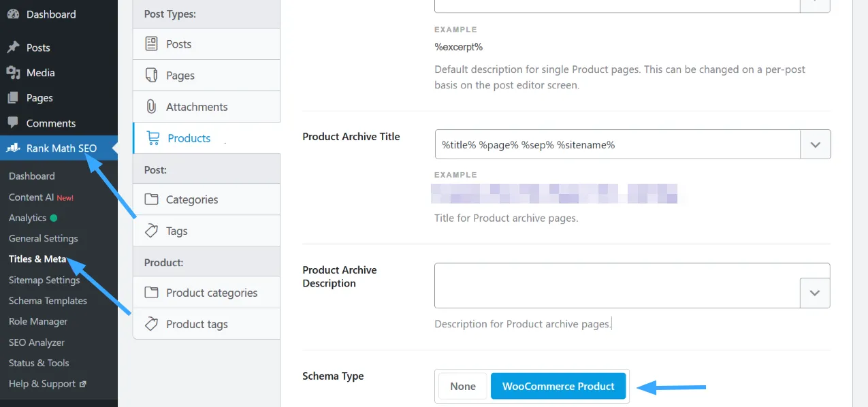Click the Posts document icon under Post Types
The width and height of the screenshot is (868, 407).
pos(152,44)
